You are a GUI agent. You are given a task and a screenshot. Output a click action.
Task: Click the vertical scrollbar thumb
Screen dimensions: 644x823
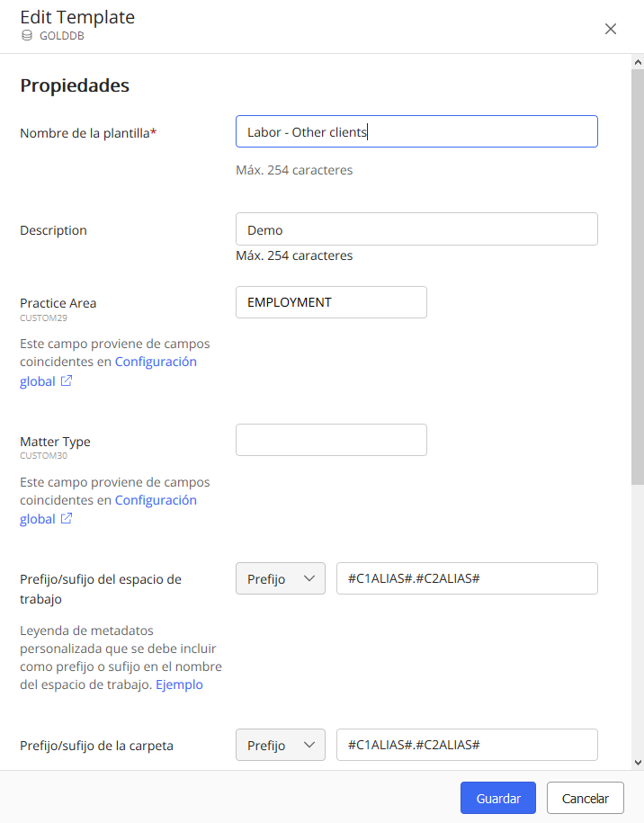[x=638, y=270]
